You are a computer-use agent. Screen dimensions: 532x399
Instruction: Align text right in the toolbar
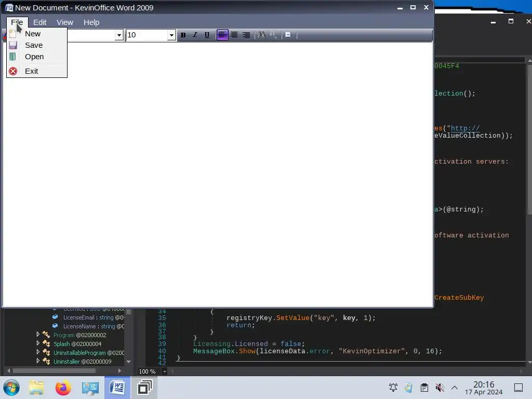[246, 35]
